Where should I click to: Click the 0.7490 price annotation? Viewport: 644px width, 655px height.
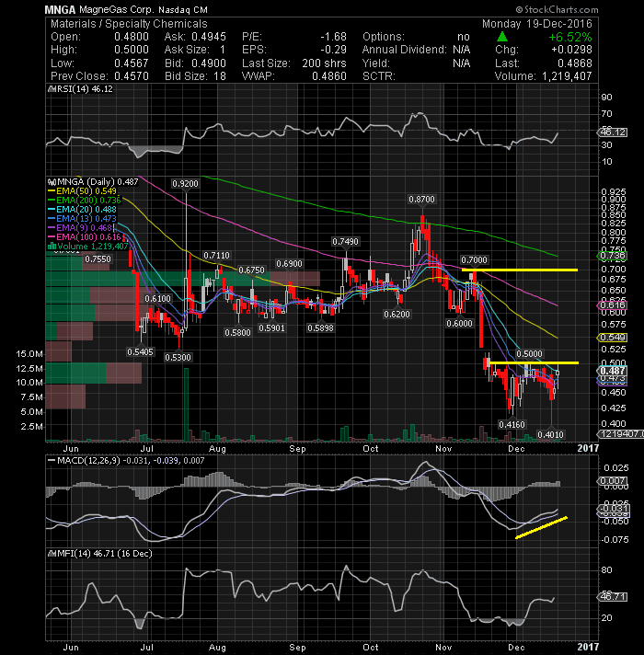tap(345, 241)
